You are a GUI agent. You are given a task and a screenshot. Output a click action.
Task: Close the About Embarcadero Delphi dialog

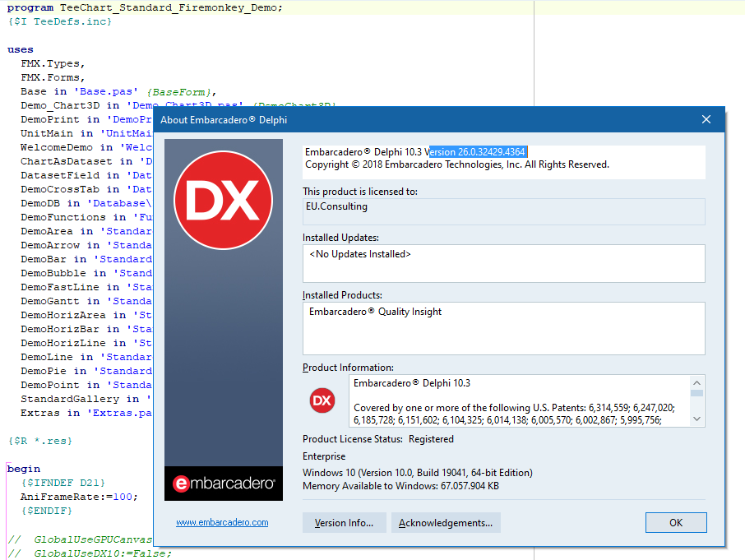[706, 119]
